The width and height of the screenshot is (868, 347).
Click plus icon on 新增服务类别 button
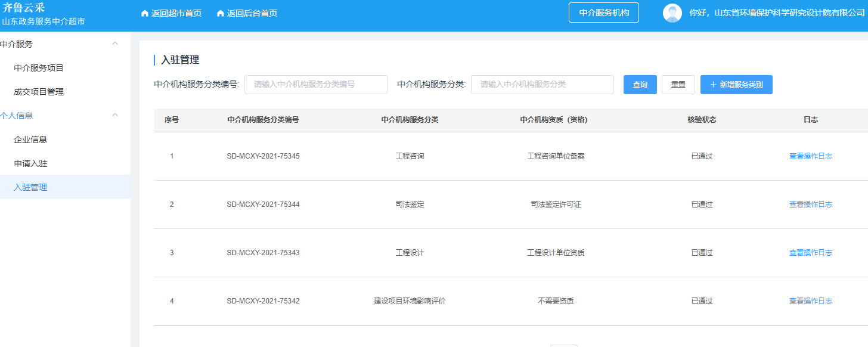713,85
